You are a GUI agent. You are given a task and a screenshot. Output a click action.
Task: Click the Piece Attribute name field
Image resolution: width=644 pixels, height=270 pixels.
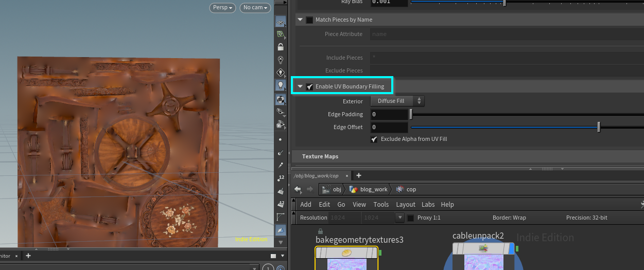point(507,34)
